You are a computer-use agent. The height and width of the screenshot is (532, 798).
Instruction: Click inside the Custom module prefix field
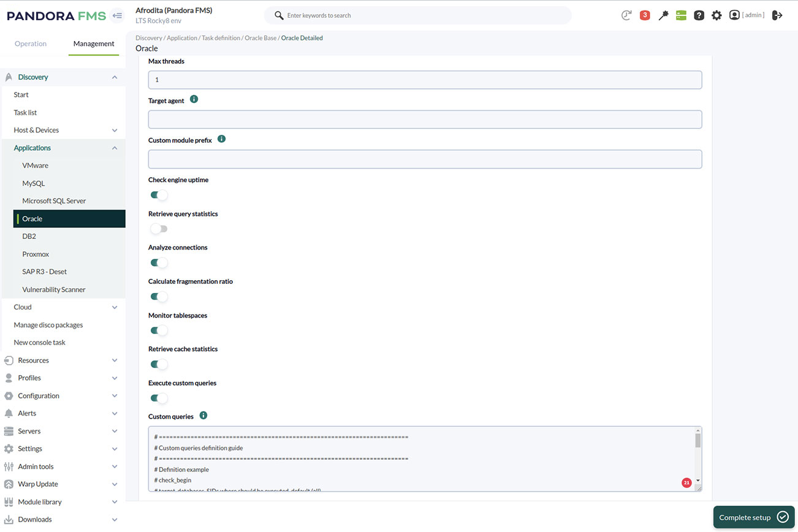click(x=425, y=159)
